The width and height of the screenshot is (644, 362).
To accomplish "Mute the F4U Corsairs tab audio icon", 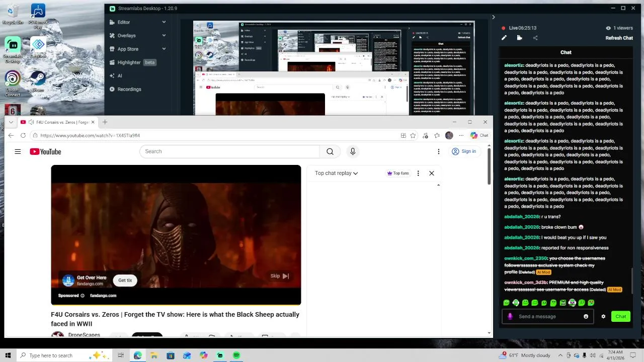I will 31,122.
